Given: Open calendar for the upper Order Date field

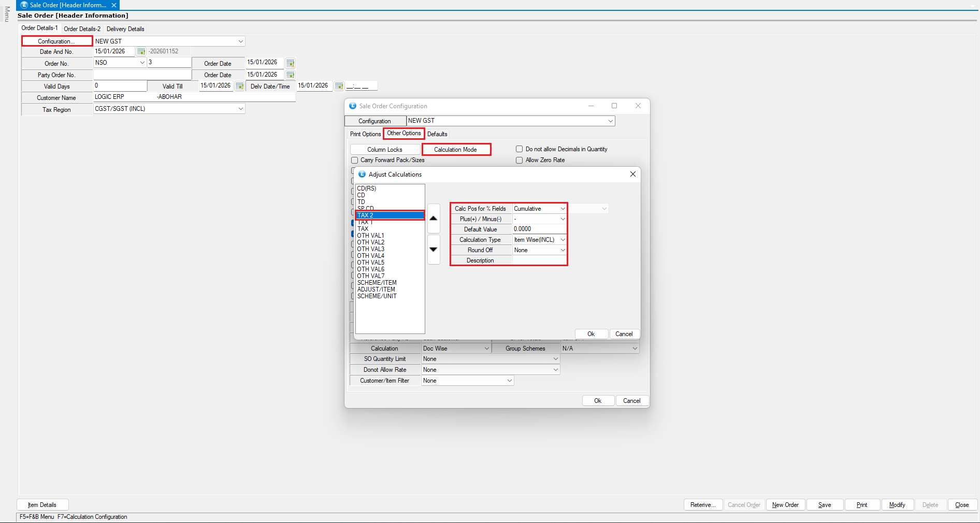Looking at the screenshot, I should click(x=290, y=63).
